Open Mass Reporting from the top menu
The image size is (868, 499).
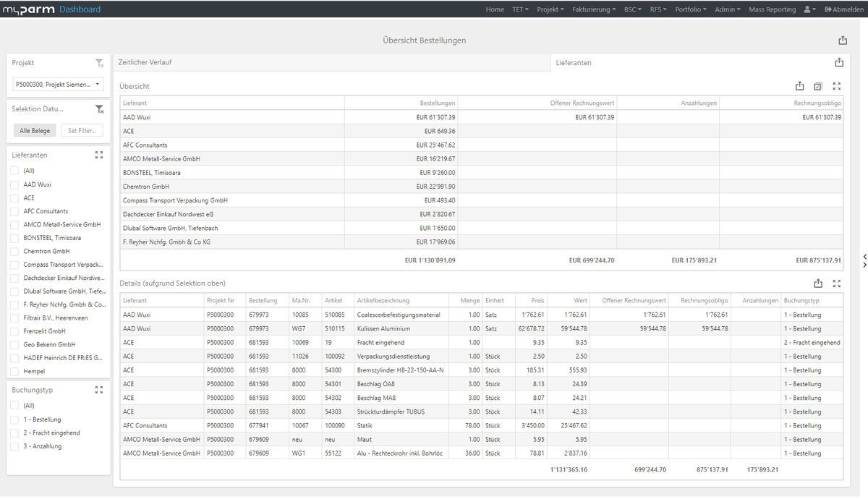pos(773,9)
